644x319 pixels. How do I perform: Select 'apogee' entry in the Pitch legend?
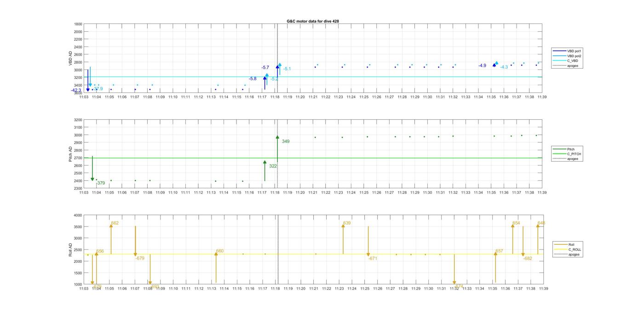[566, 159]
